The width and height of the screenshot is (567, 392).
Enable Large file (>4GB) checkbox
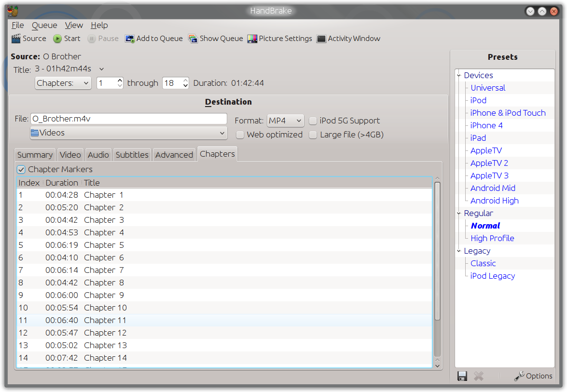(x=313, y=135)
